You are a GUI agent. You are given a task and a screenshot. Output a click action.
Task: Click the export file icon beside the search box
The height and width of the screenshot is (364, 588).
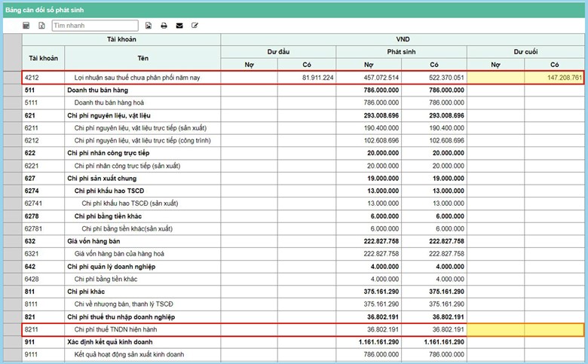(149, 26)
